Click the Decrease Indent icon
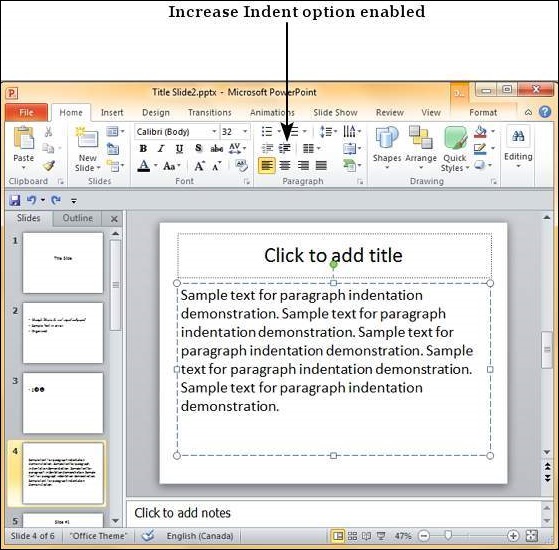Screen dimensions: 559x550 pos(267,148)
